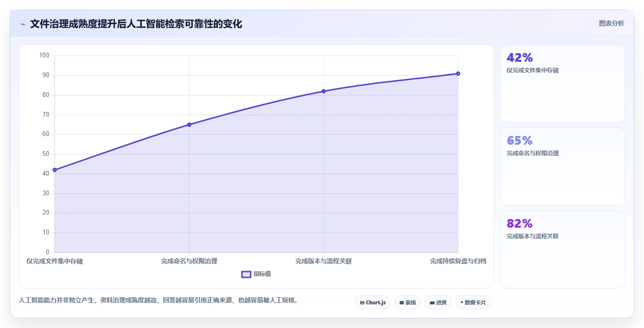The height and width of the screenshot is (328, 644).
Task: Click the data point at value 42
Action: pos(54,170)
